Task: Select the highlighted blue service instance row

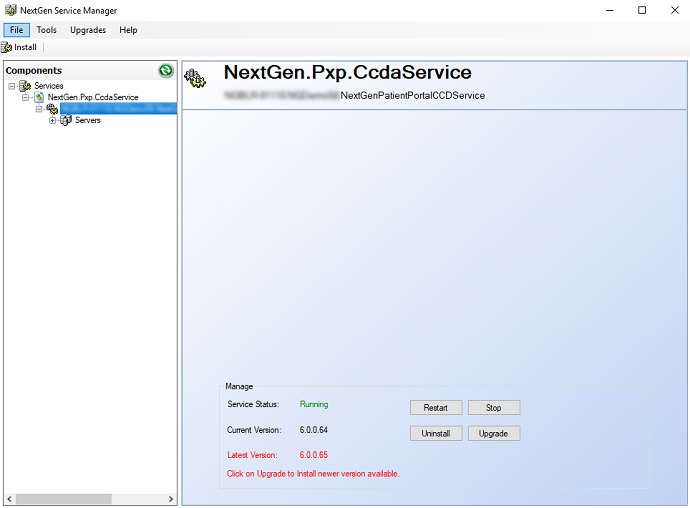Action: (118, 108)
